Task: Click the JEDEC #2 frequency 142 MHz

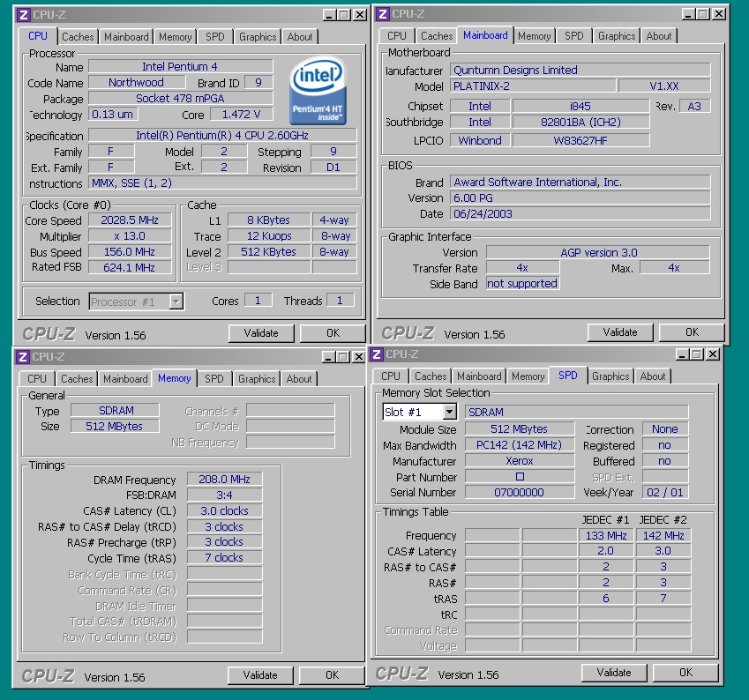Action: pyautogui.click(x=663, y=536)
